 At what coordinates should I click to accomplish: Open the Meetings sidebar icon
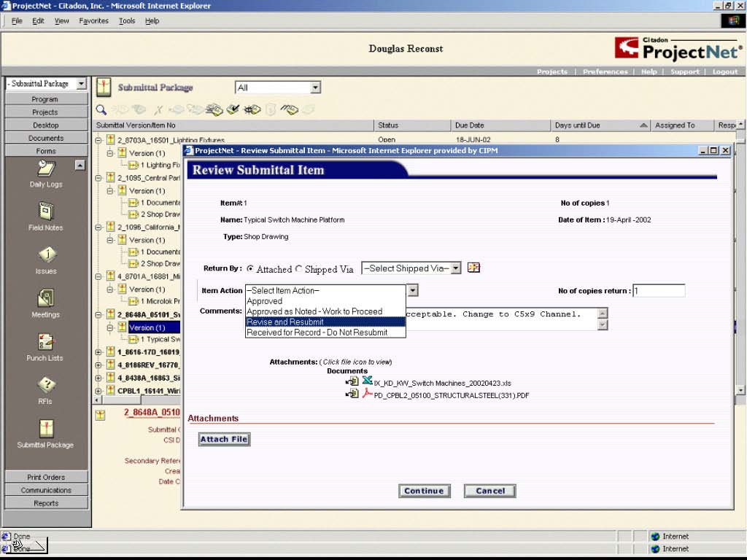(46, 298)
